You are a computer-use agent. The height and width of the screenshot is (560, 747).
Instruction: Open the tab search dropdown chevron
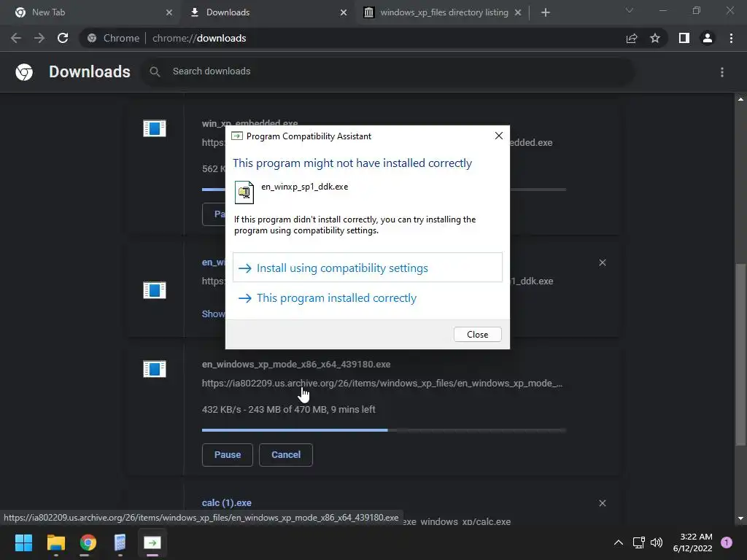point(630,10)
